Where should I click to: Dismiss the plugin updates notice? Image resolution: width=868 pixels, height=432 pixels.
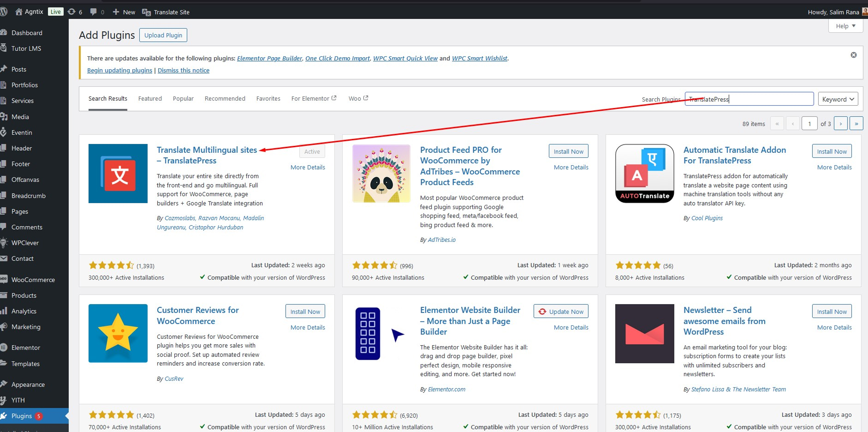(853, 55)
